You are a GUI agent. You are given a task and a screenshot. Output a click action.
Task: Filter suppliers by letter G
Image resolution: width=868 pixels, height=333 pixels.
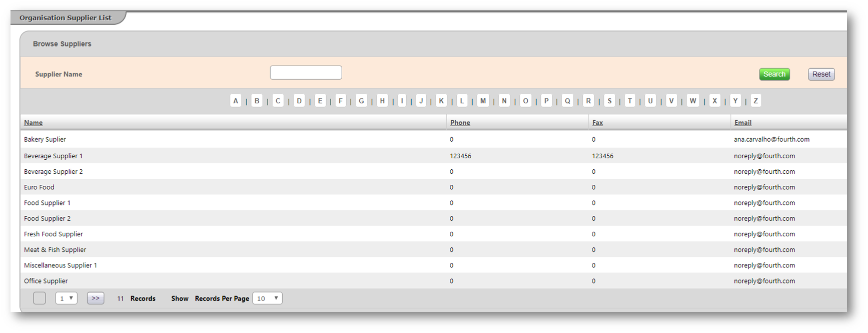(x=361, y=101)
